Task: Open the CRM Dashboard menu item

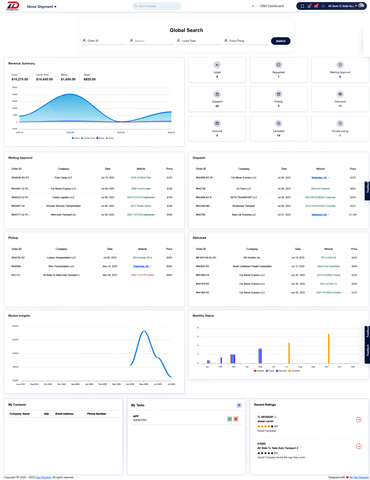Action: (x=272, y=6)
